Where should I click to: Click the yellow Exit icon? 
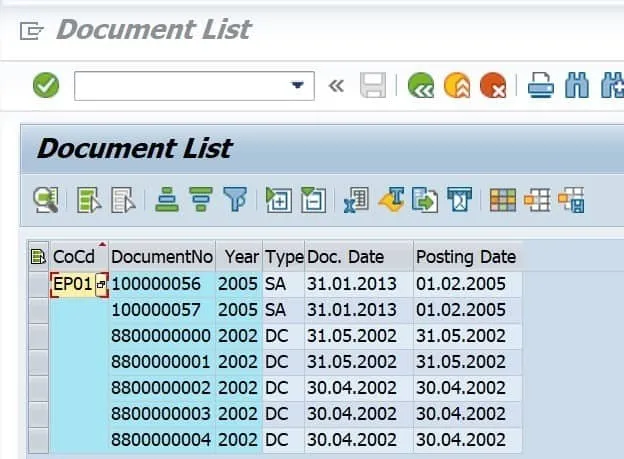pos(456,86)
